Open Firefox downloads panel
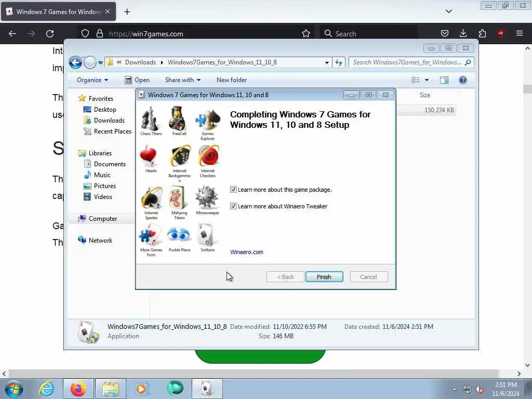This screenshot has height=399, width=532. 463,33
